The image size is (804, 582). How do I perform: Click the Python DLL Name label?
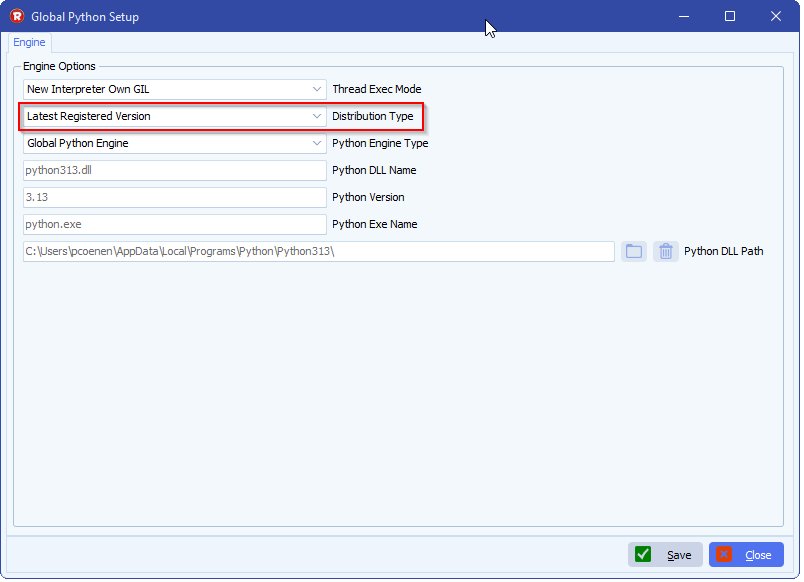374,170
